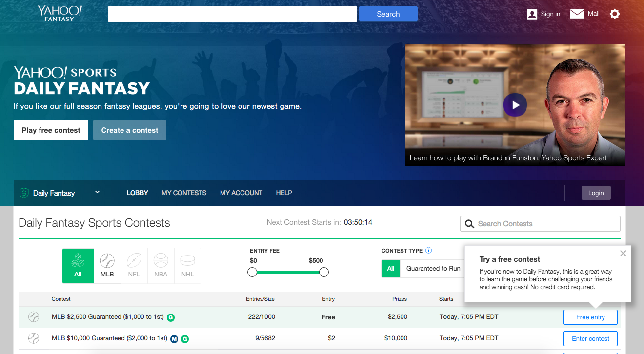Click the Search Contests input field

pyautogui.click(x=540, y=224)
